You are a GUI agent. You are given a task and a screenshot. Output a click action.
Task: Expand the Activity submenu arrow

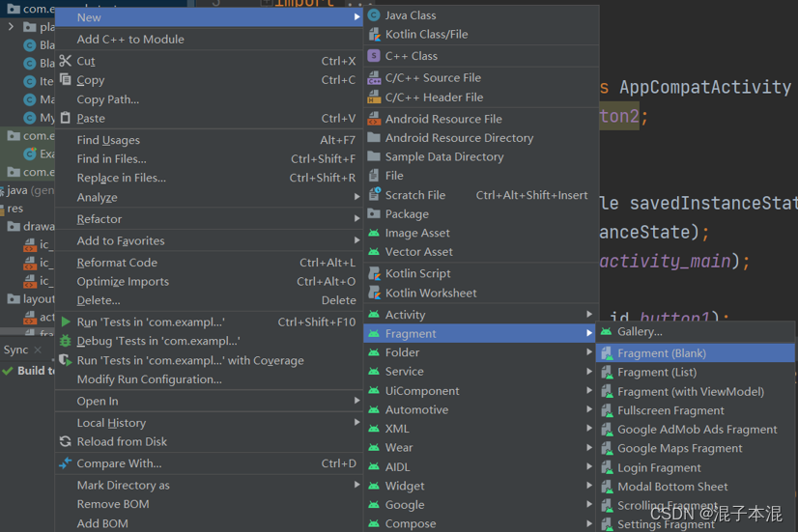[x=588, y=315]
